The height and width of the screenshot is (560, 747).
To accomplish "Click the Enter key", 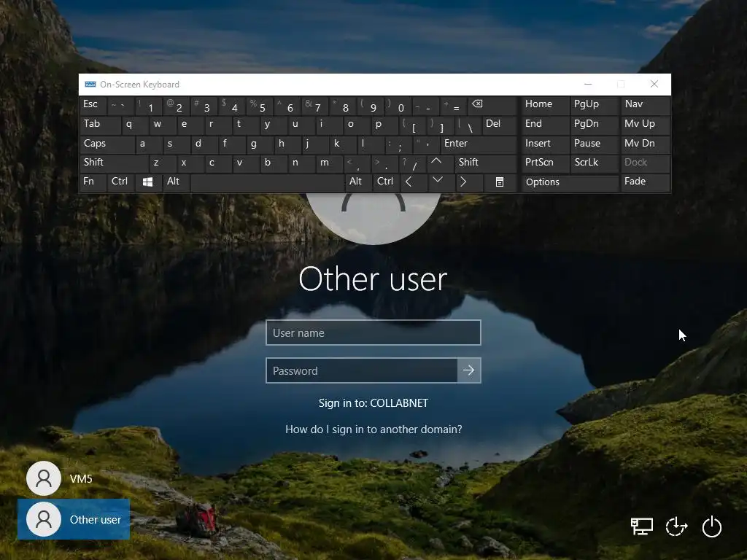I will [x=479, y=144].
